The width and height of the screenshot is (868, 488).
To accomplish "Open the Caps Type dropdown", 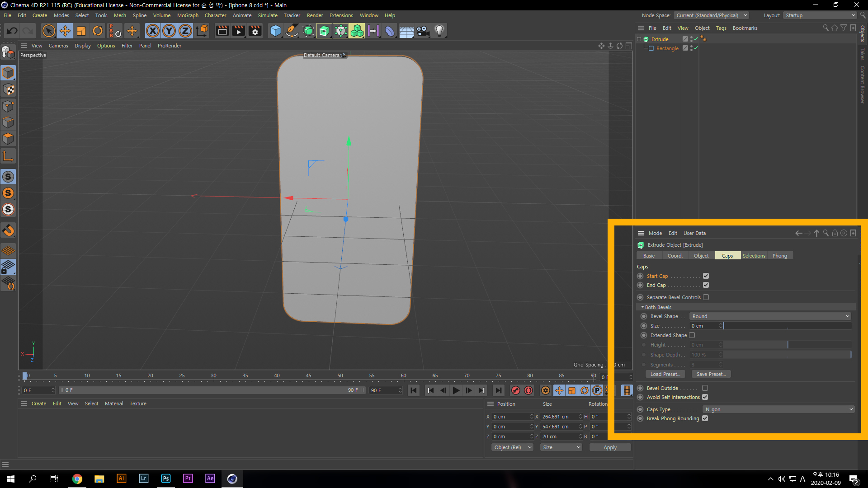I will [x=779, y=409].
